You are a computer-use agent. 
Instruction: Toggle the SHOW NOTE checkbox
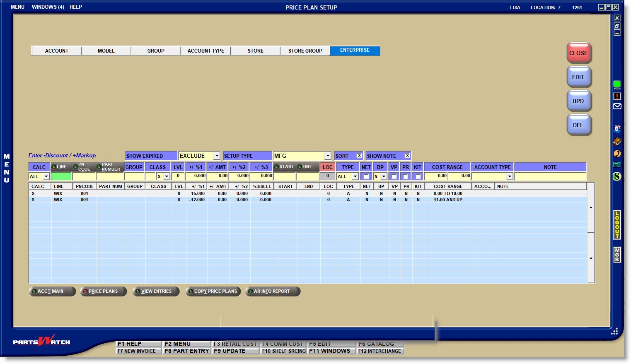(407, 156)
